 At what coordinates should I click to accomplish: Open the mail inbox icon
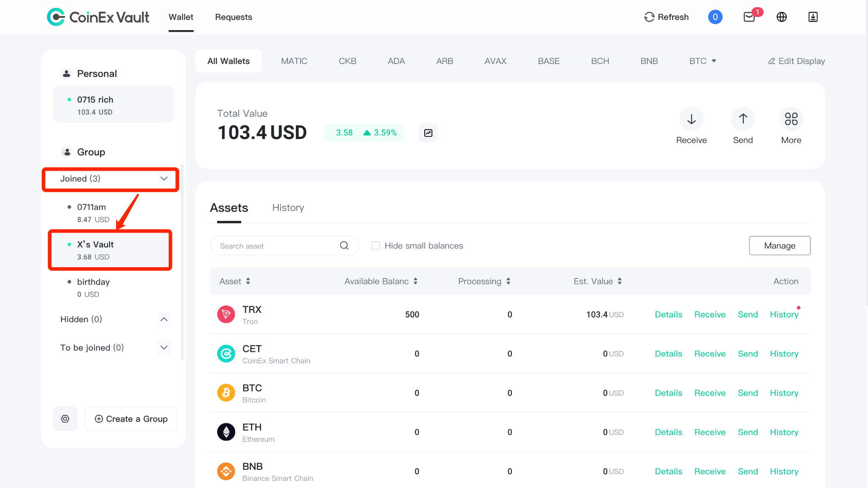[749, 17]
